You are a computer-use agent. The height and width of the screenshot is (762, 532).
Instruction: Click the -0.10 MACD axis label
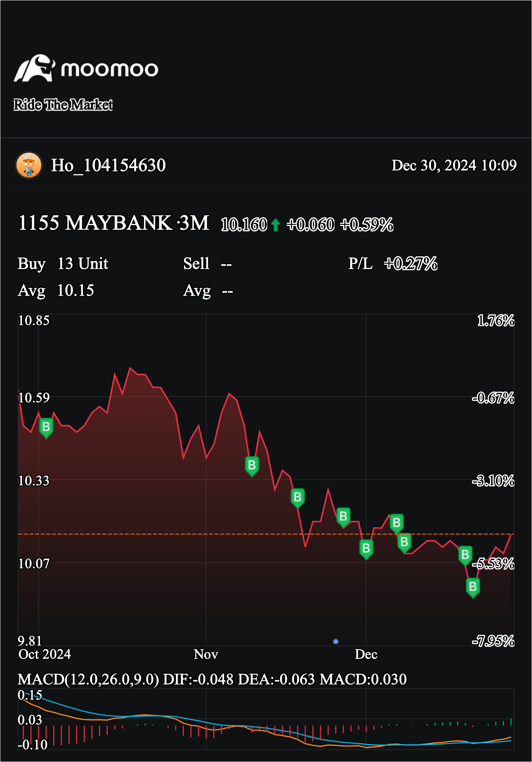[32, 745]
